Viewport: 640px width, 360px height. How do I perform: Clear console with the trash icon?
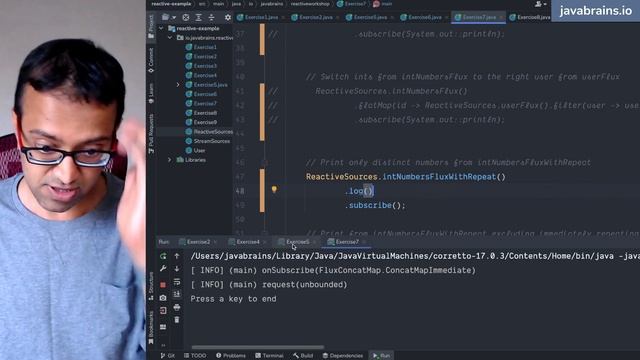(177, 320)
